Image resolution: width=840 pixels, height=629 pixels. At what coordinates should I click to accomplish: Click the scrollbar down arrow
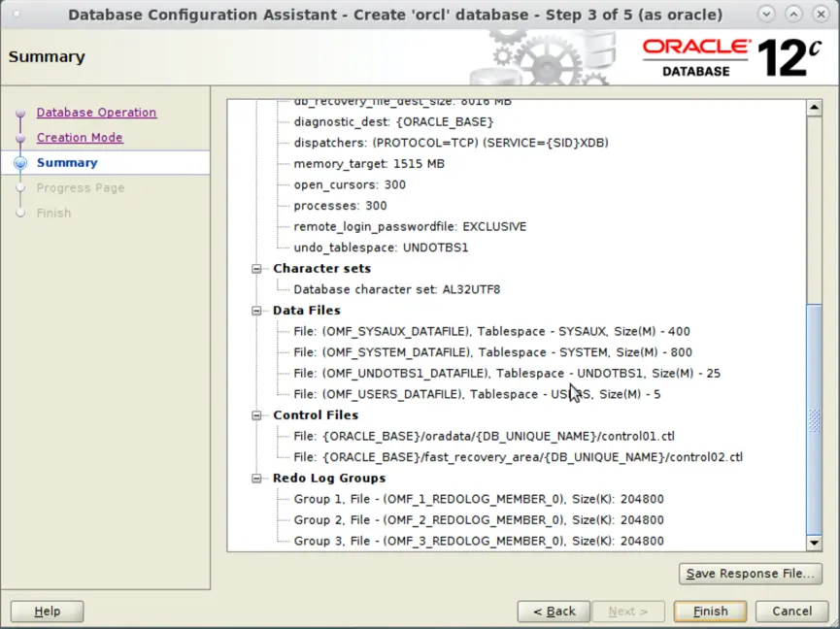click(814, 543)
